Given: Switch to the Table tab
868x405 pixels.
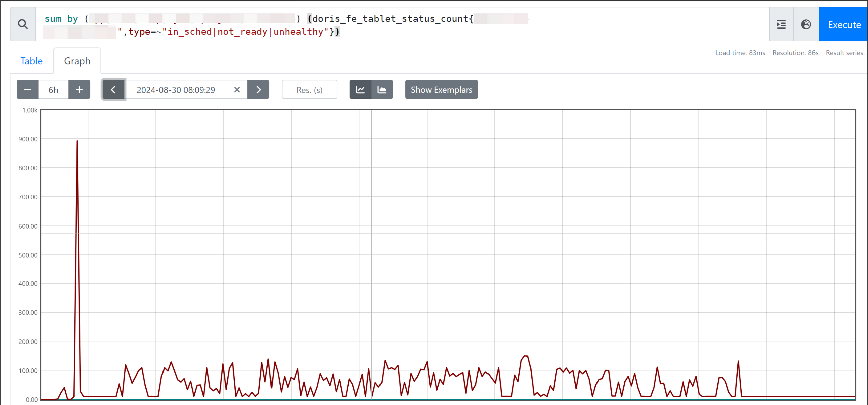Looking at the screenshot, I should [x=31, y=61].
